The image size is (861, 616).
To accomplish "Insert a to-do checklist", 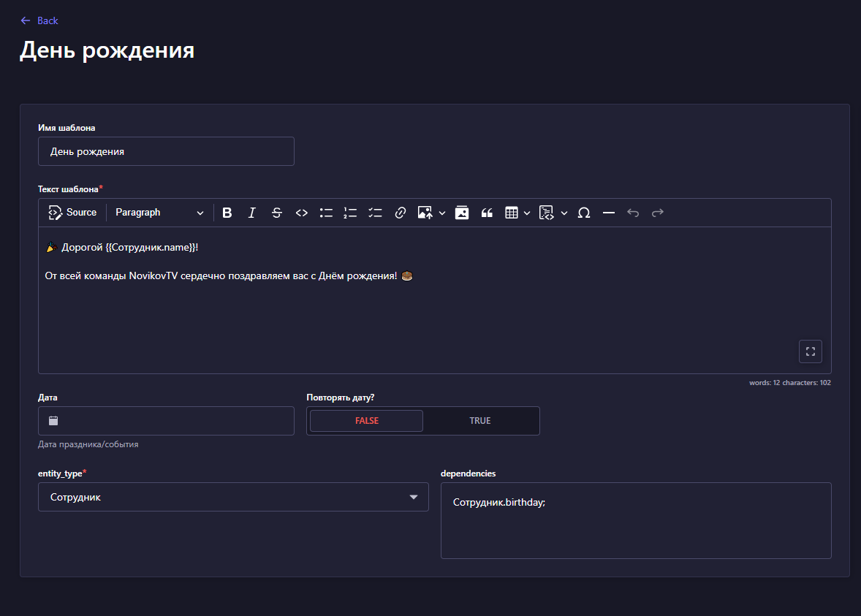I will point(376,213).
